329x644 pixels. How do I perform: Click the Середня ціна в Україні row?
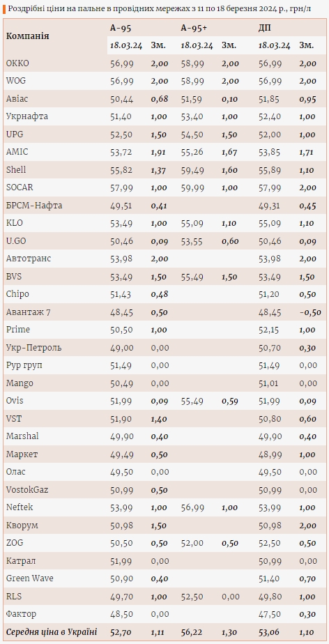point(164,633)
